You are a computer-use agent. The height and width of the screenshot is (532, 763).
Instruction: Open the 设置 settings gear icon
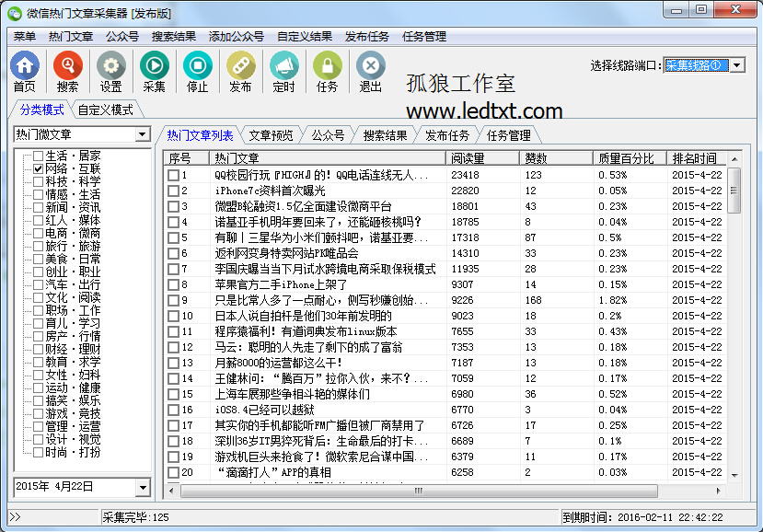pos(111,72)
